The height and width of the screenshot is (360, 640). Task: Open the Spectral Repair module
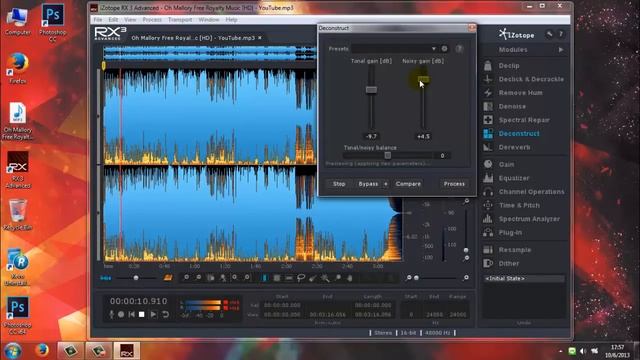tap(524, 120)
